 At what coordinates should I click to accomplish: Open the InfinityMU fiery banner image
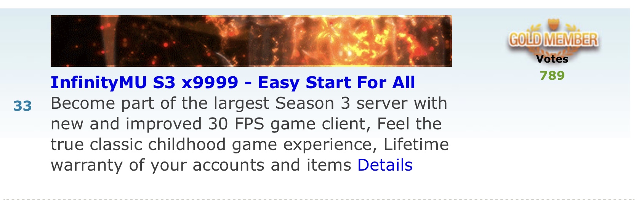[x=251, y=41]
